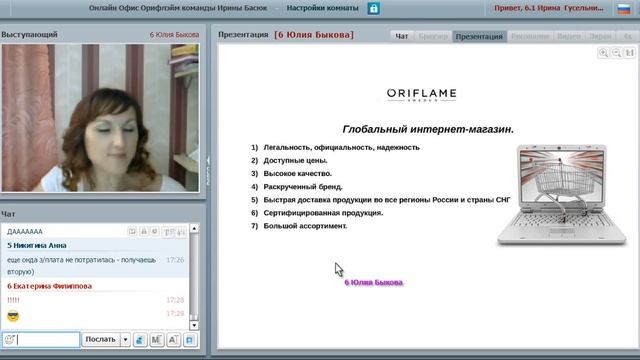This screenshot has width=640, height=360.
Task: Click purple 6 Юлия Быкова pointer label
Action: 373,282
